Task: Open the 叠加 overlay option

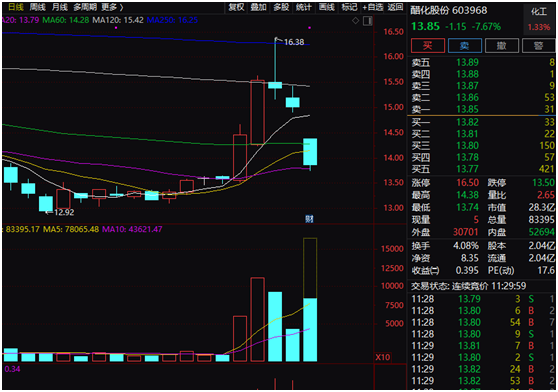Action: [x=259, y=7]
